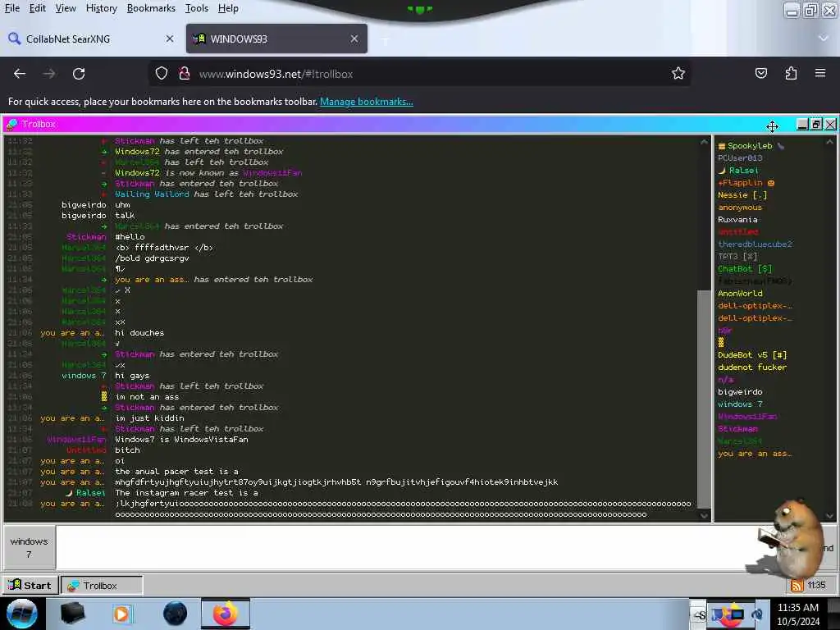The image size is (840, 630).
Task: Select the Trollbox taskbar button in Windows93
Action: [x=102, y=585]
